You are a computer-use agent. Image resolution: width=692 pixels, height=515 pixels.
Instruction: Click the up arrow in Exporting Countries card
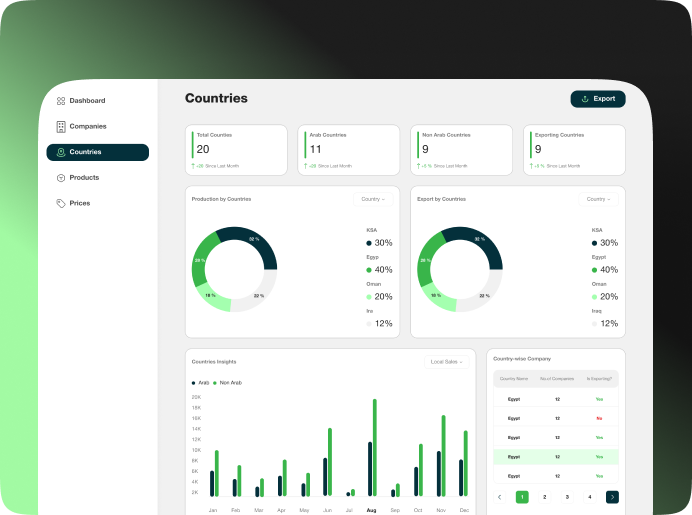click(531, 166)
